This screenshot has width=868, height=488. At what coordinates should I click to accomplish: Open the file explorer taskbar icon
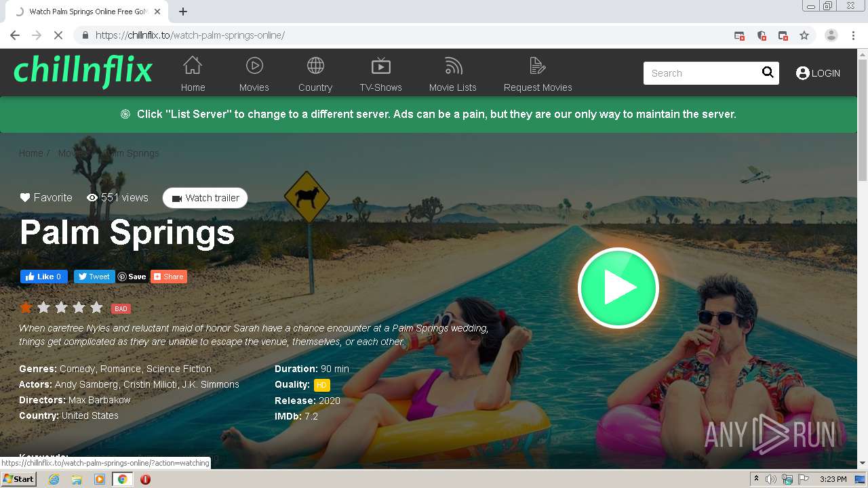[77, 479]
